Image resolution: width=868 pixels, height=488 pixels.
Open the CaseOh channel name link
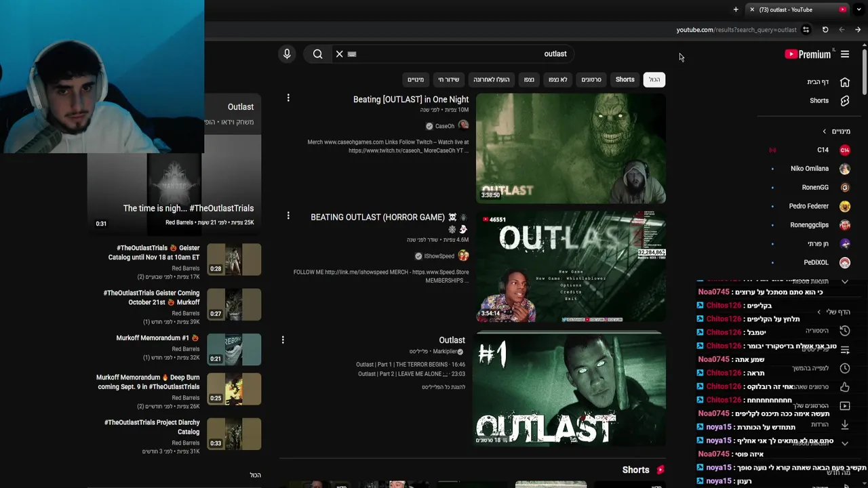[x=445, y=126]
